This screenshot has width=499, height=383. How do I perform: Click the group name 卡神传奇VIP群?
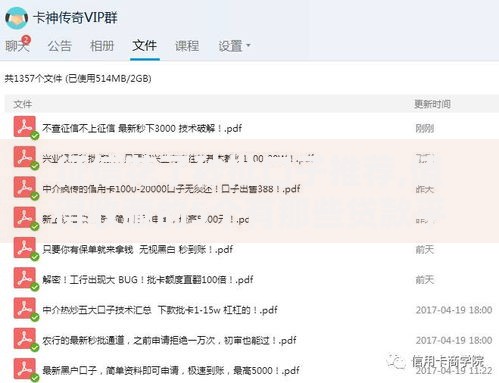[x=75, y=17]
